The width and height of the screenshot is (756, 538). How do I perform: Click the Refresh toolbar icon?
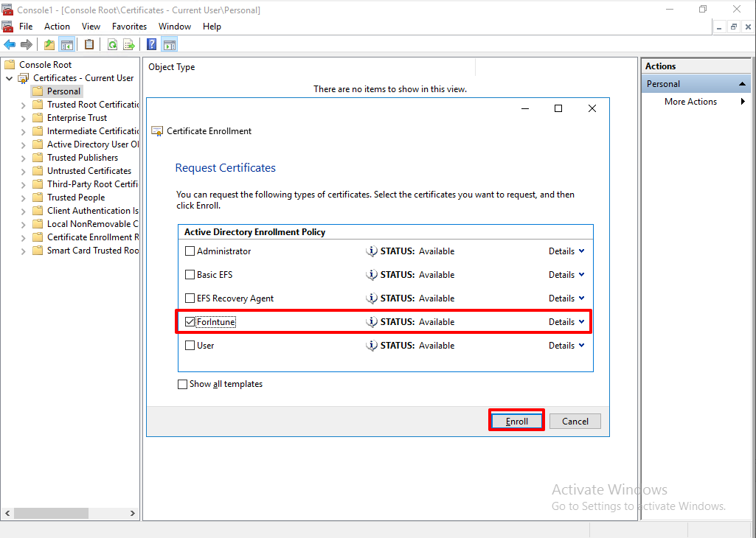click(112, 45)
